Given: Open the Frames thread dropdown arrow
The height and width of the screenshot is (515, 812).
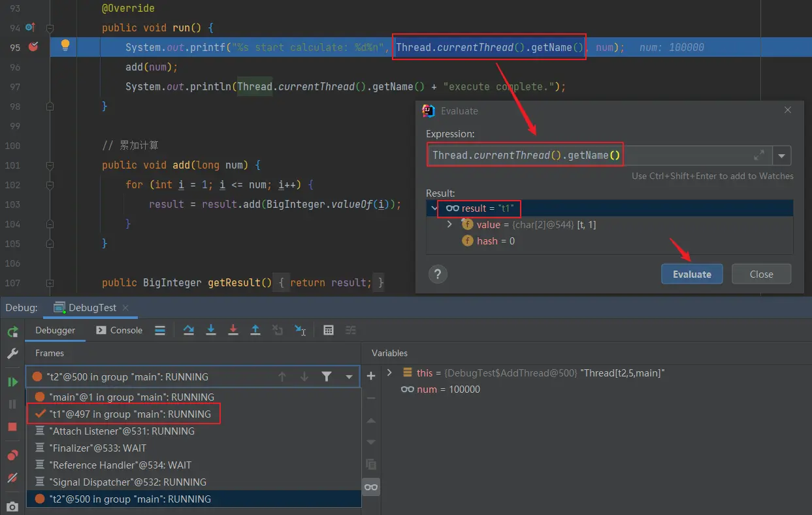Looking at the screenshot, I should coord(349,376).
